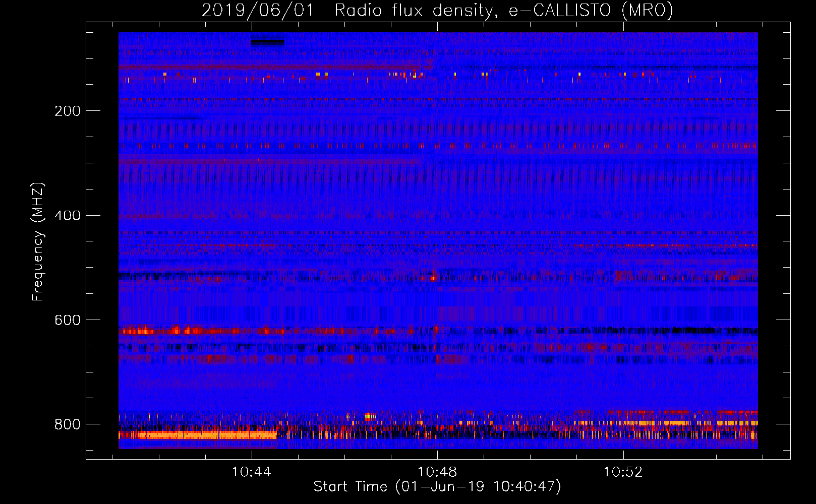Click the 400 frequency tick label
This screenshot has width=816, height=504.
click(68, 216)
